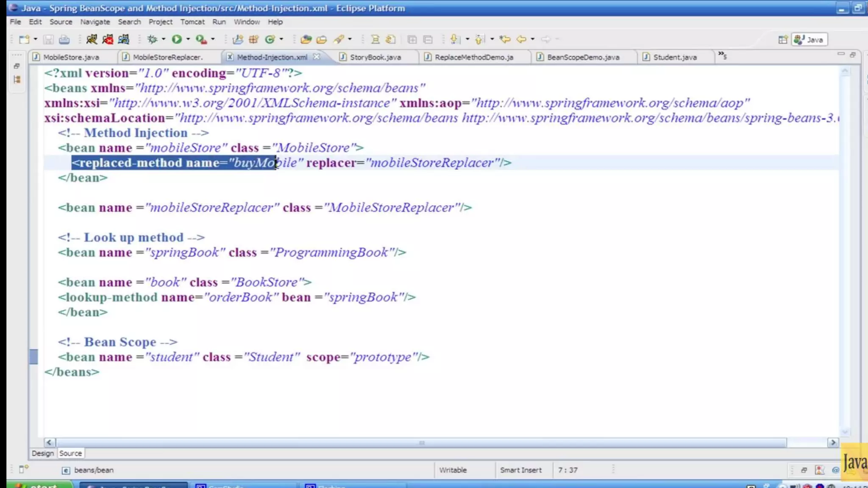Click the scroll right arrow of editor

[833, 442]
